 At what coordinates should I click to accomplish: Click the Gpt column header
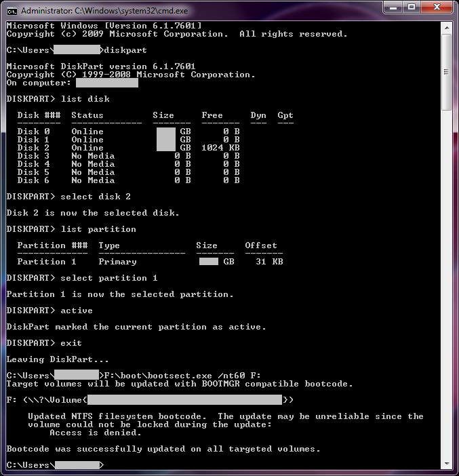pos(285,115)
